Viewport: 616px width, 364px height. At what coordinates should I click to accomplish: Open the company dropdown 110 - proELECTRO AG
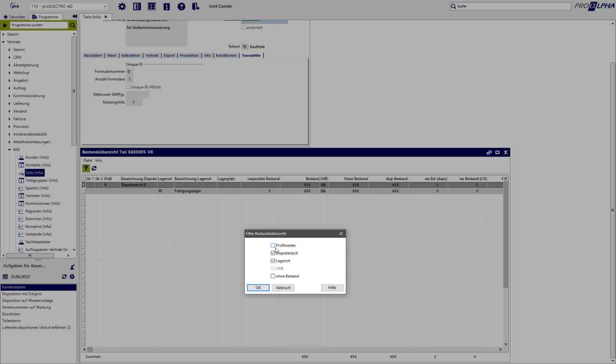68,6
